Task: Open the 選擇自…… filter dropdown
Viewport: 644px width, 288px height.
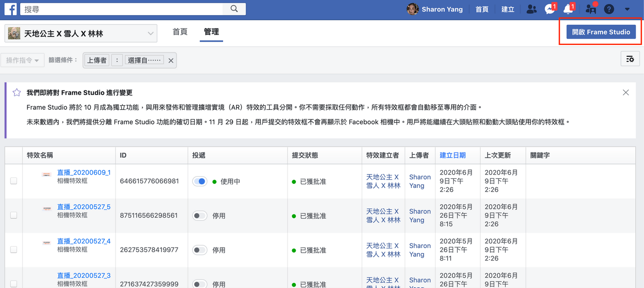Action: 144,60
